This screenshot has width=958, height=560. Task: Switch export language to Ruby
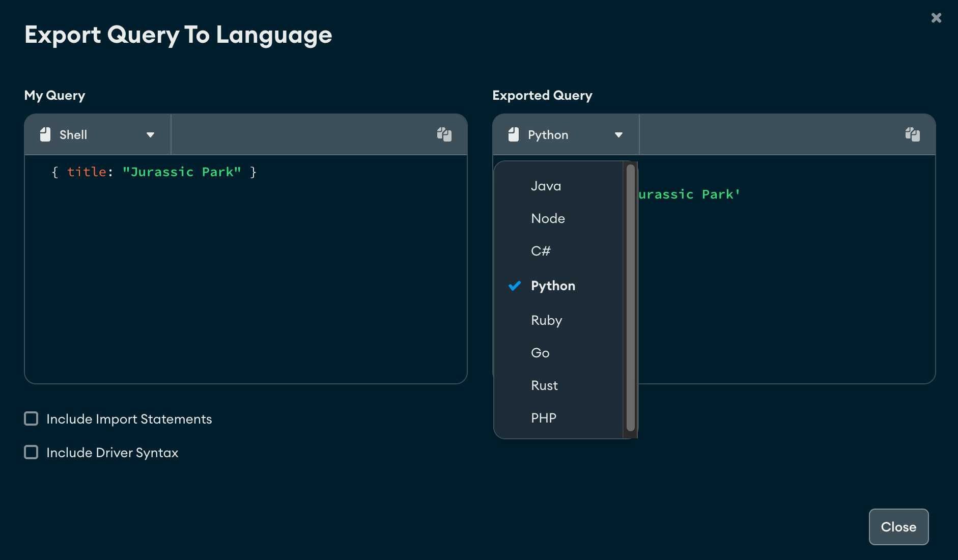(x=546, y=320)
